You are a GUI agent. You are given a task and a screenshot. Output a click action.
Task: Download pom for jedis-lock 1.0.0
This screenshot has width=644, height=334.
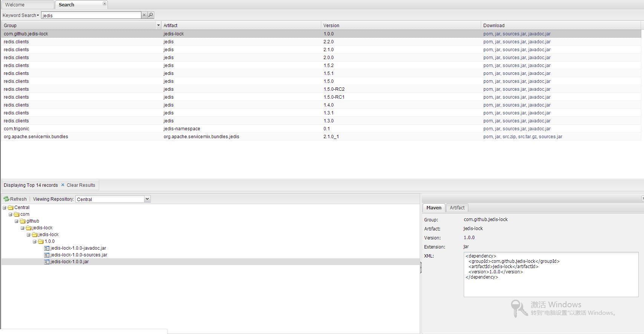[488, 34]
